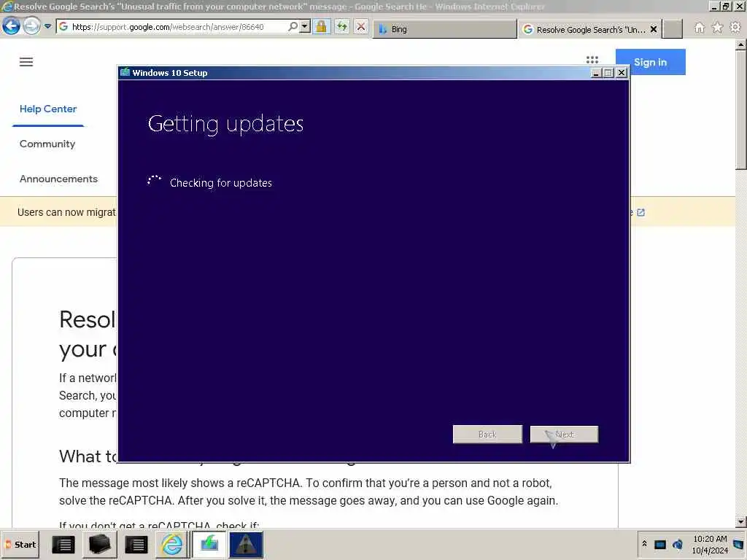Switch to the Bing tab
The image size is (747, 560).
[444, 29]
